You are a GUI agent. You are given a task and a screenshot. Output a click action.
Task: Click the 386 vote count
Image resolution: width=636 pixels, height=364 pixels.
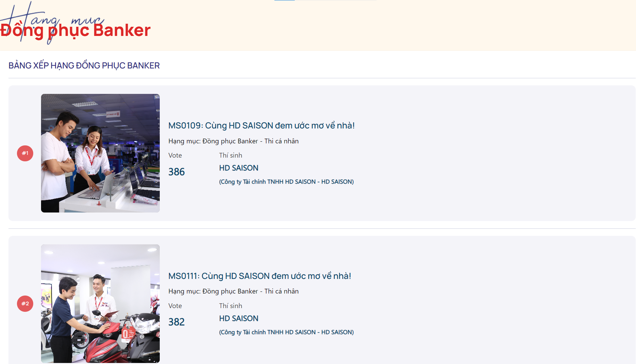177,172
